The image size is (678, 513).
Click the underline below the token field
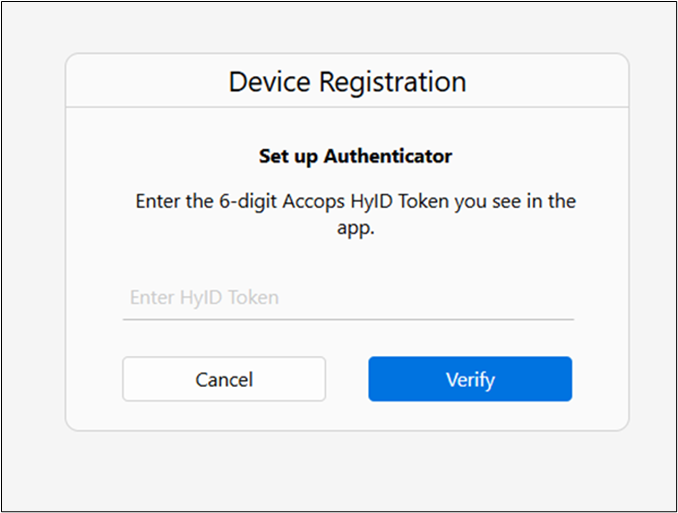[347, 319]
